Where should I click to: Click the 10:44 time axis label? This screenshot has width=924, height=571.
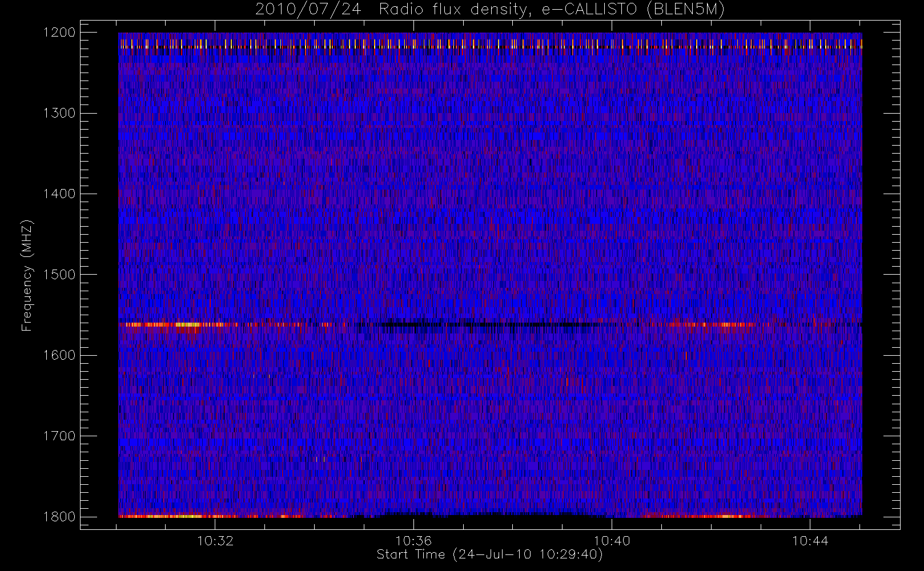click(x=810, y=541)
